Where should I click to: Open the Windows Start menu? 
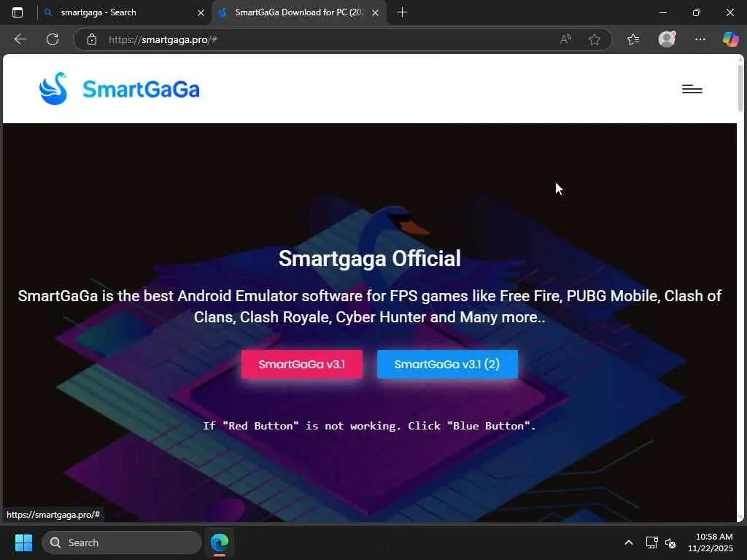pyautogui.click(x=23, y=542)
